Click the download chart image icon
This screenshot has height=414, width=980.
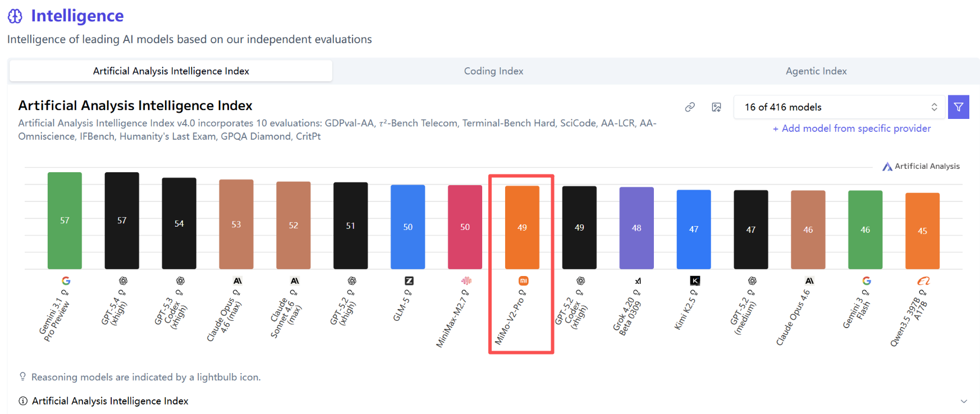pos(716,107)
